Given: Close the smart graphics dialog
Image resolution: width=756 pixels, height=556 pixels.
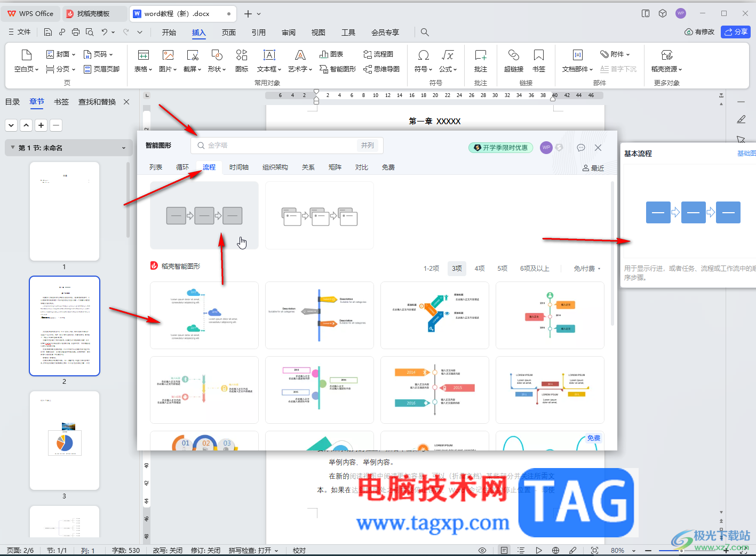Looking at the screenshot, I should (x=598, y=148).
